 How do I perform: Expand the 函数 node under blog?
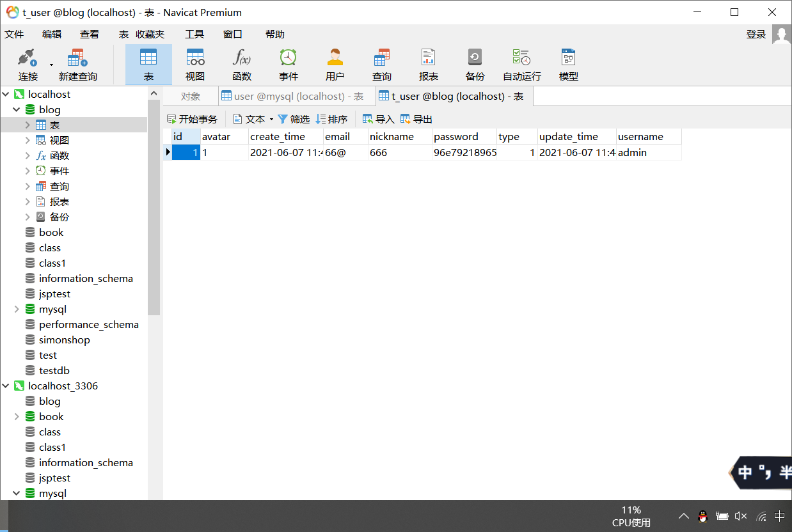tap(28, 155)
